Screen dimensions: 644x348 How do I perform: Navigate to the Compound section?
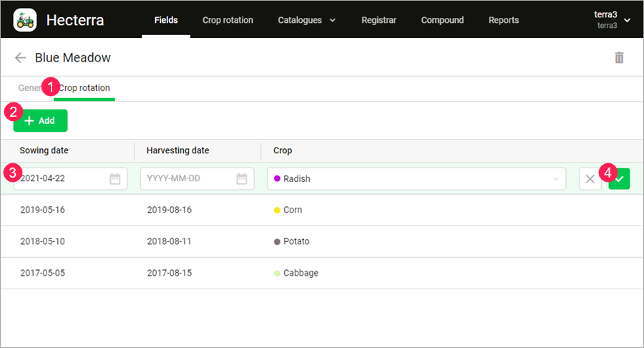(442, 20)
